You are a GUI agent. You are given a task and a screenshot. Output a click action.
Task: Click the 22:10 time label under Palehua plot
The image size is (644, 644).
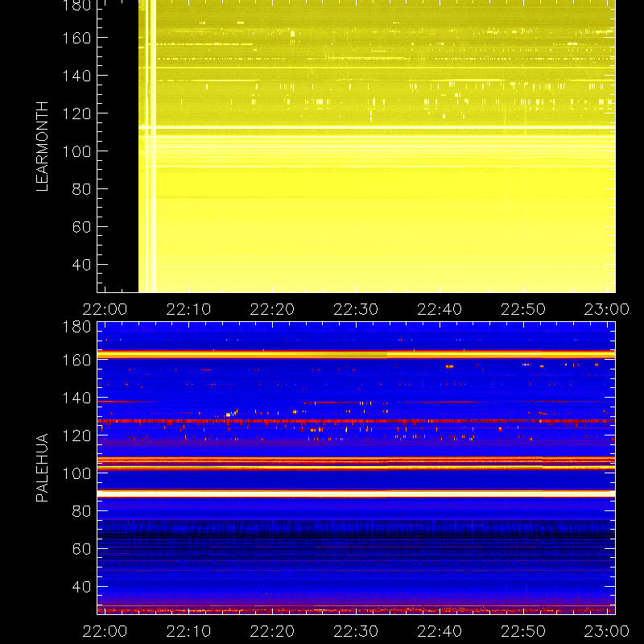click(188, 631)
